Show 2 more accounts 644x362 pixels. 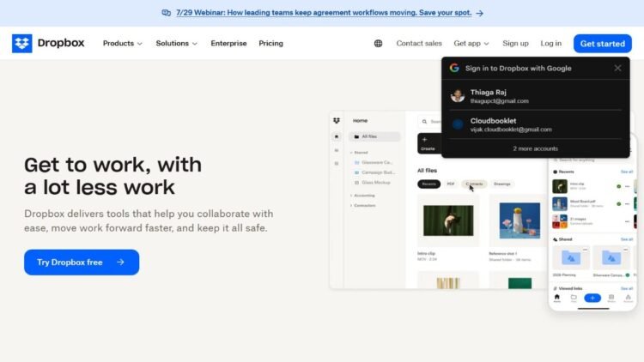(x=535, y=148)
